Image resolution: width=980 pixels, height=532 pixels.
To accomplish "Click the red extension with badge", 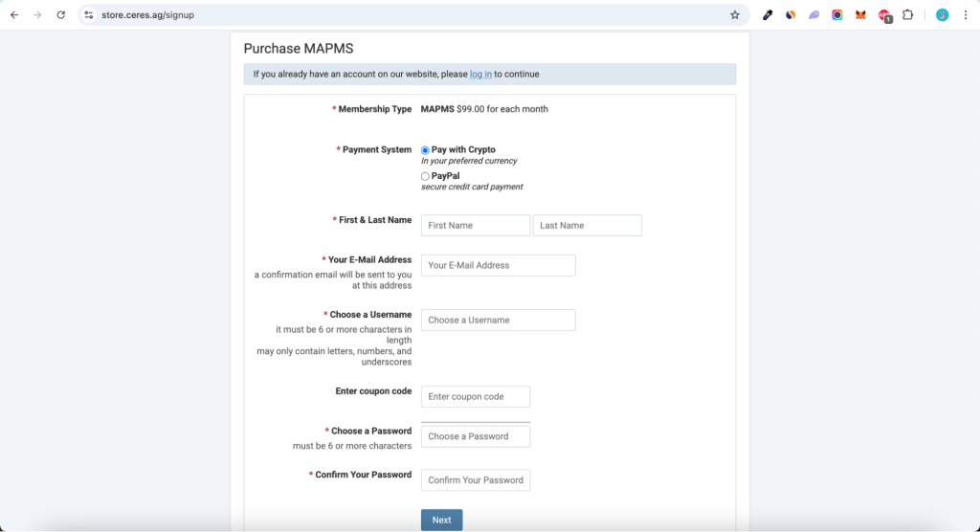I will (885, 15).
